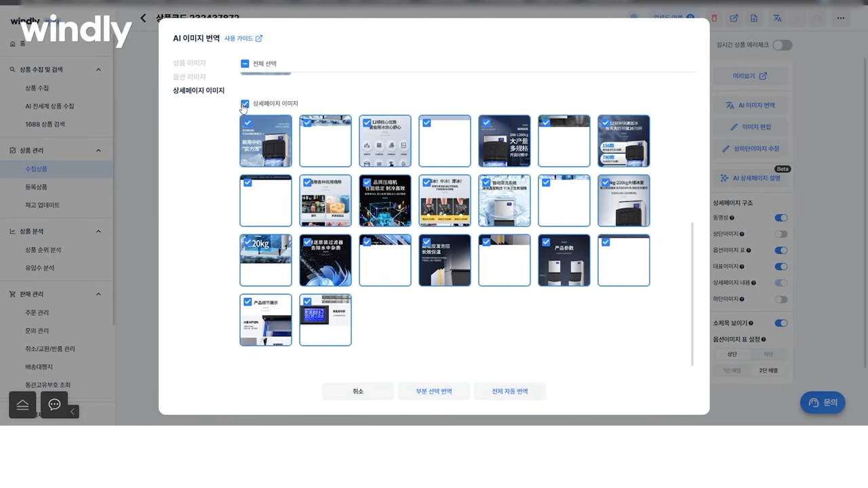
Task: Toggle the 소제목 보이기 switch
Action: [781, 323]
